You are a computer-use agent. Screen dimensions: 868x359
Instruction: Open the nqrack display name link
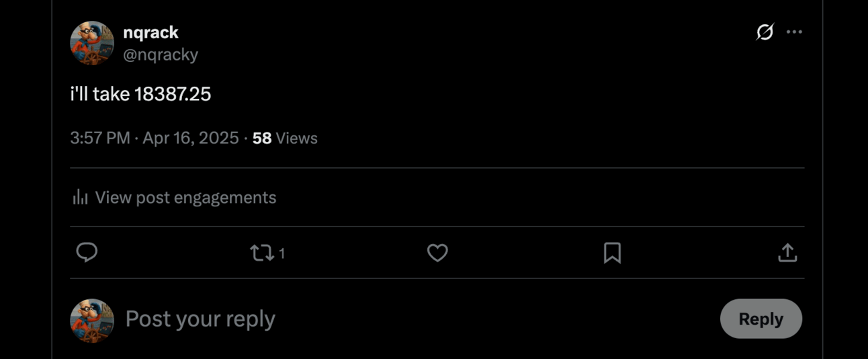(x=150, y=32)
